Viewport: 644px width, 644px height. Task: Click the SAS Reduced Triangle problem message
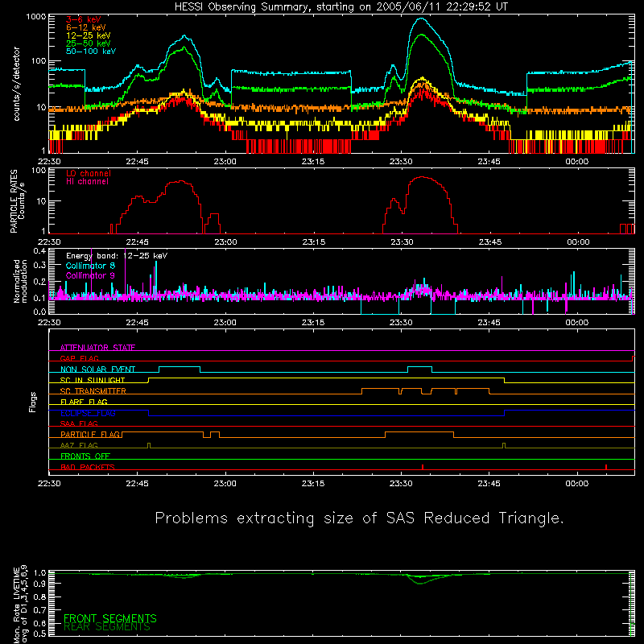point(359,518)
